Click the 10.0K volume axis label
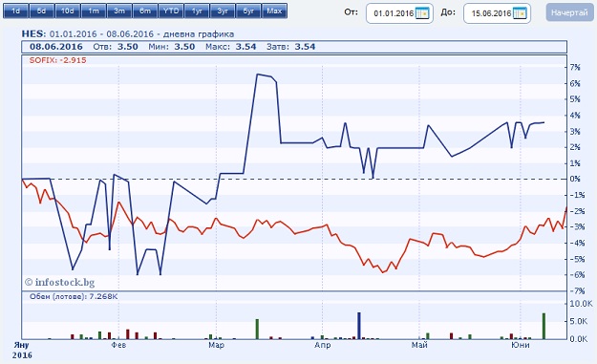This screenshot has height=364, width=597. tap(581, 304)
